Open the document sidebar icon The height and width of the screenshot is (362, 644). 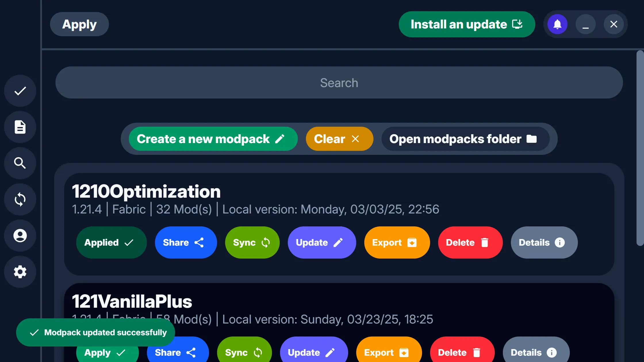pos(20,127)
